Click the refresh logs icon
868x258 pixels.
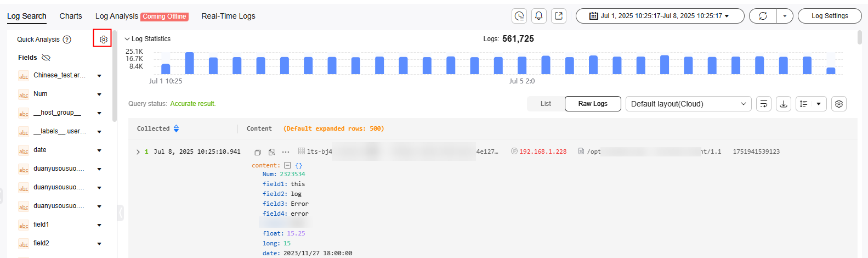763,16
